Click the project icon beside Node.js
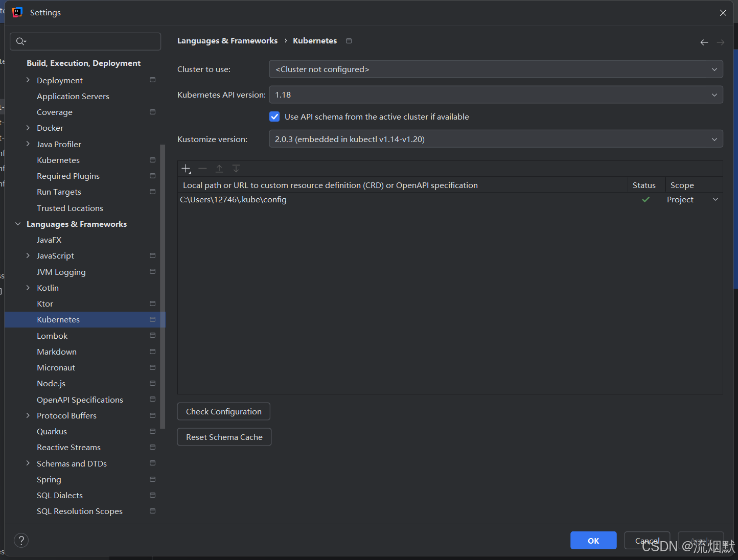 (x=152, y=383)
